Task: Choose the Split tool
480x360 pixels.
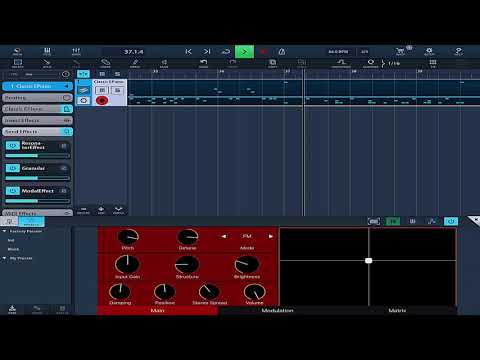Action: pos(47,63)
